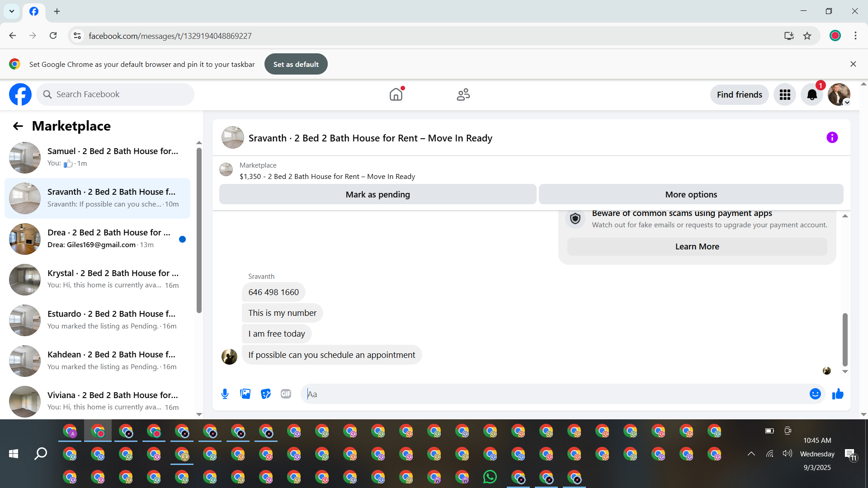Screen dimensions: 868x488
Task: Click the 'I am free today' message
Action: point(277,334)
